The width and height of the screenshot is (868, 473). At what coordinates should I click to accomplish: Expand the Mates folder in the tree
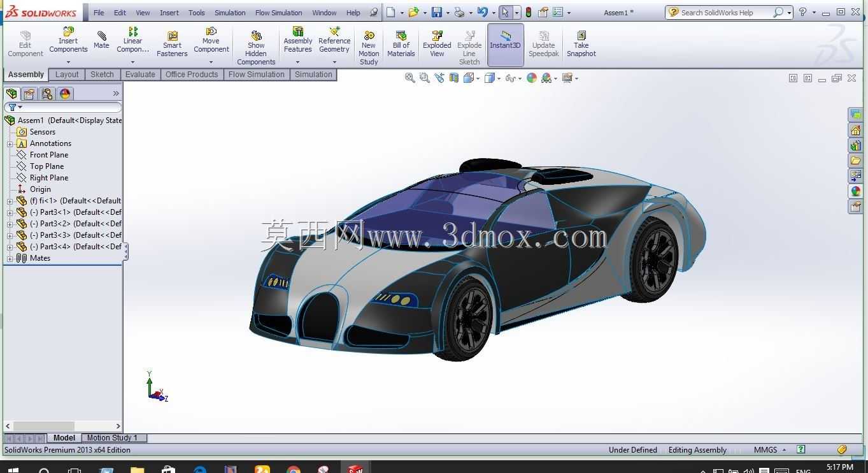tap(10, 259)
